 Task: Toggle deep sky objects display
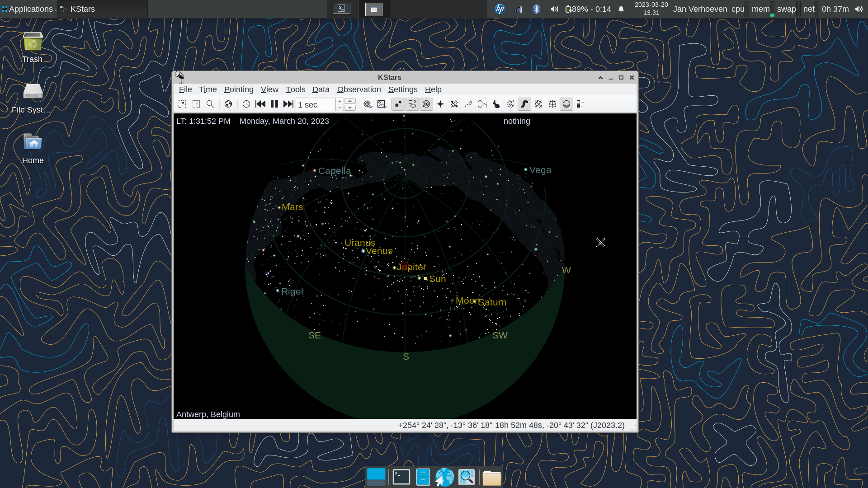pos(412,104)
